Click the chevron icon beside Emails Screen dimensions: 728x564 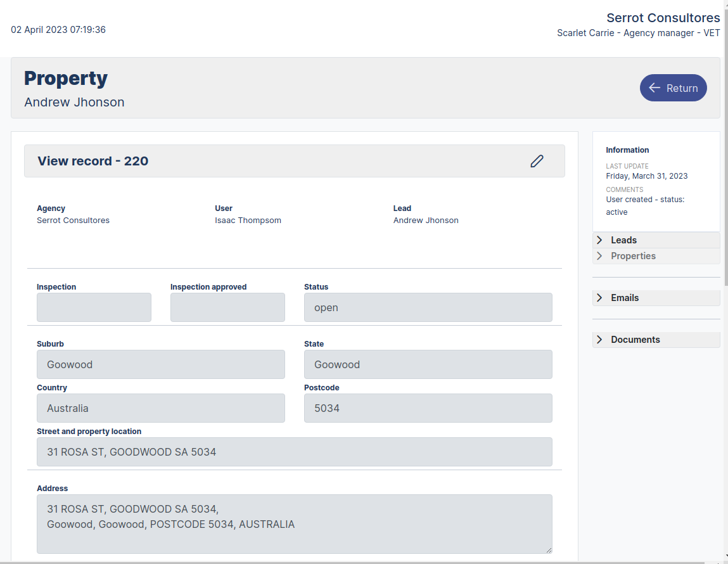click(599, 298)
